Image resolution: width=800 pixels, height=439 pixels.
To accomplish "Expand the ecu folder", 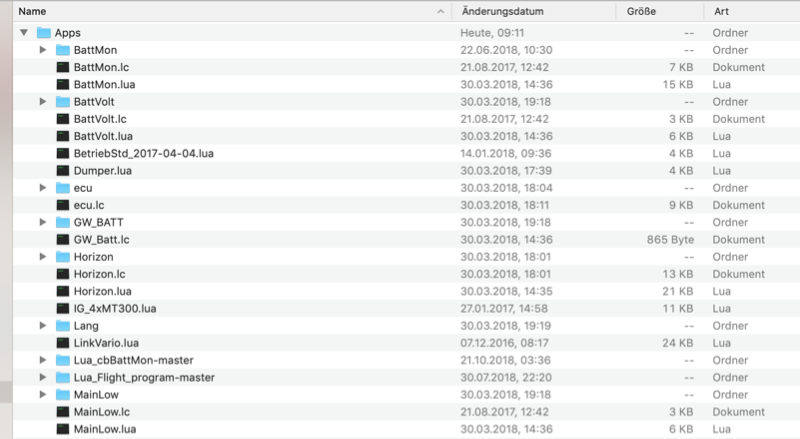I will (x=43, y=188).
